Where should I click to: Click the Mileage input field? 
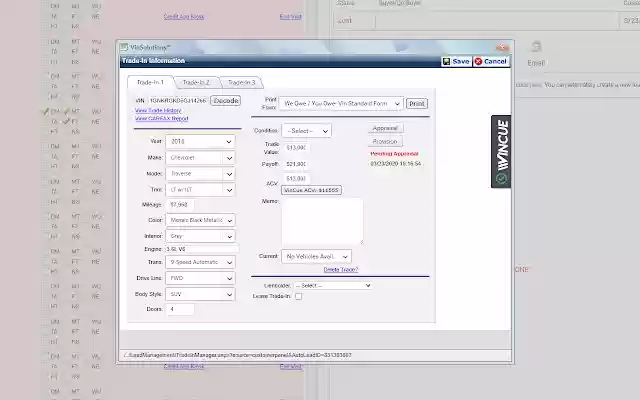pyautogui.click(x=180, y=204)
